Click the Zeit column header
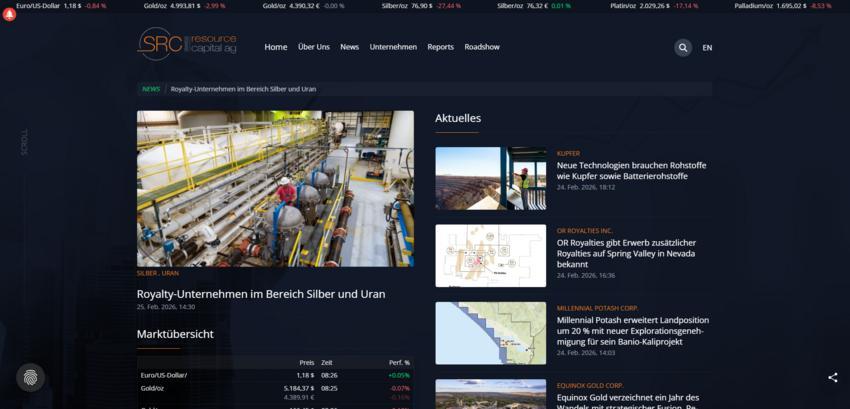Image resolution: width=850 pixels, height=409 pixels. [x=327, y=362]
